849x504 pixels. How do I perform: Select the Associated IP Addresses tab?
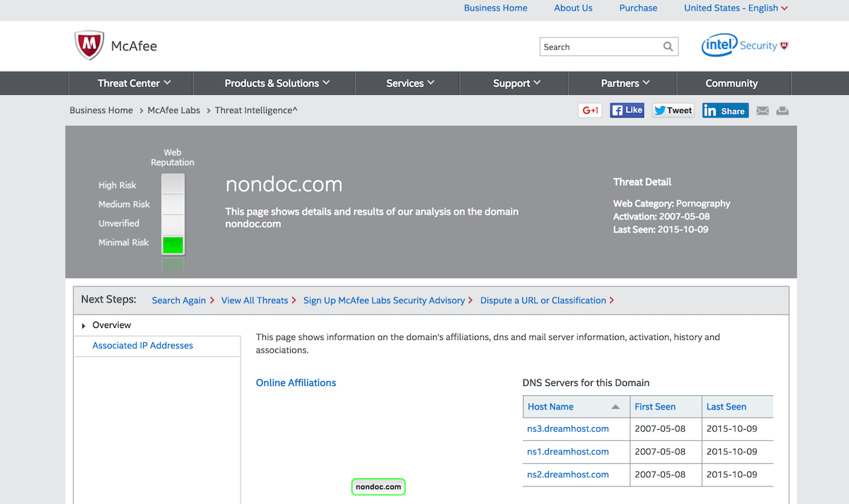[143, 346]
